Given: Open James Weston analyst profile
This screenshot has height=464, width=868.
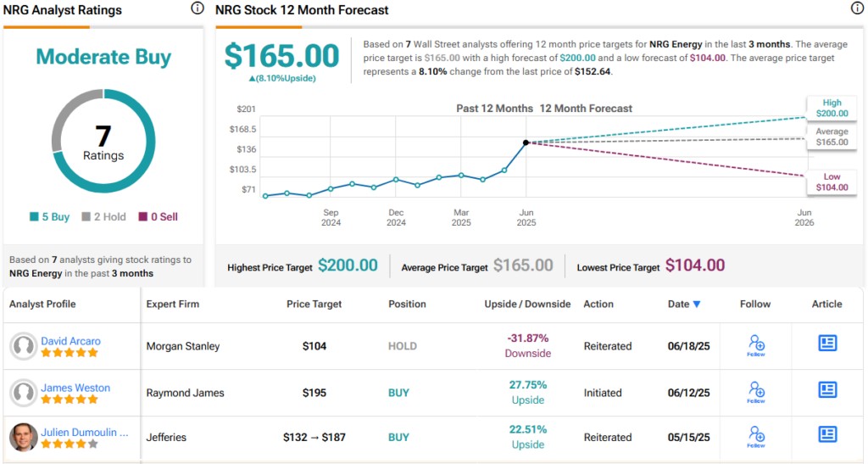Looking at the screenshot, I should click(x=75, y=388).
